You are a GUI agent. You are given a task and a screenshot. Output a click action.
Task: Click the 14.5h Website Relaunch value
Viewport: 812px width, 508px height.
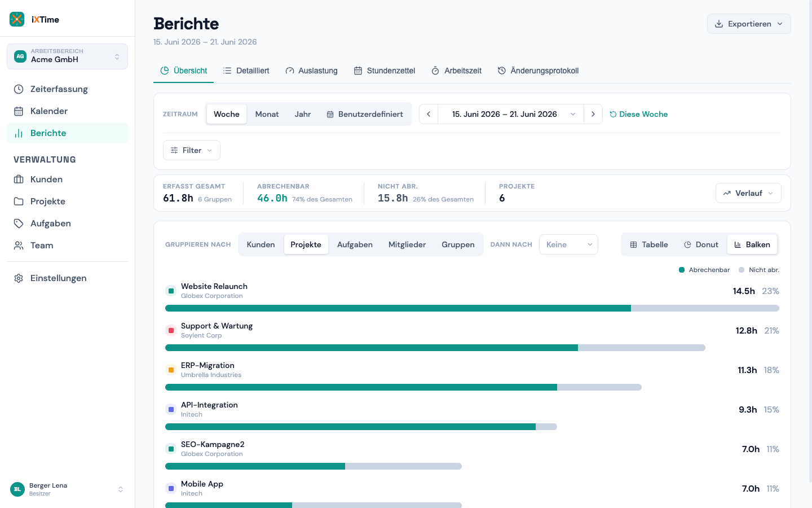(744, 291)
